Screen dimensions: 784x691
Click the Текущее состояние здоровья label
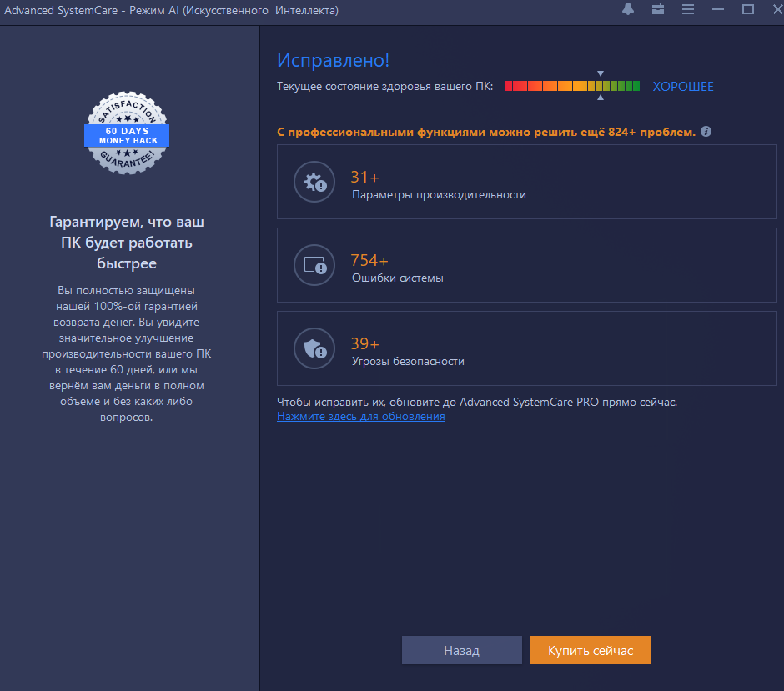[x=385, y=87]
